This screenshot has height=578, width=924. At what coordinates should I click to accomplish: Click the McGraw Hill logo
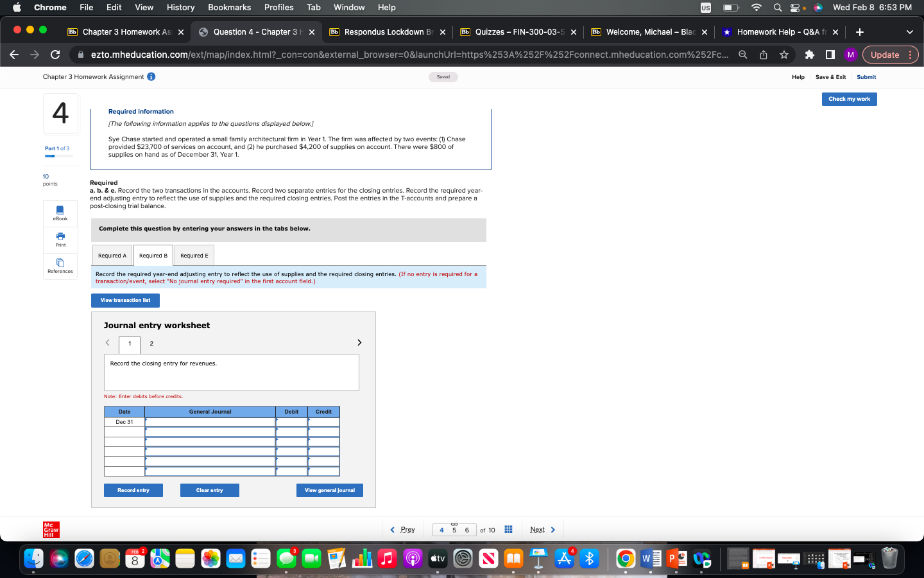point(50,530)
